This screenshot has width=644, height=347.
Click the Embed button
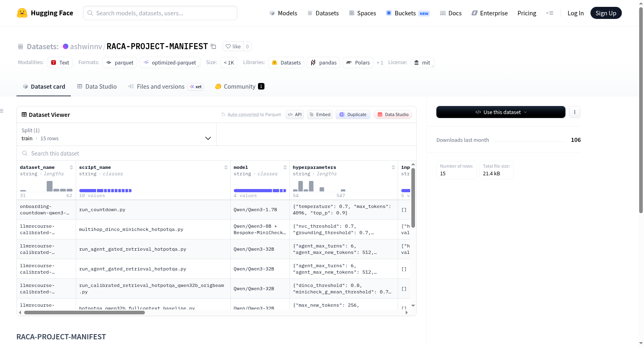point(320,114)
